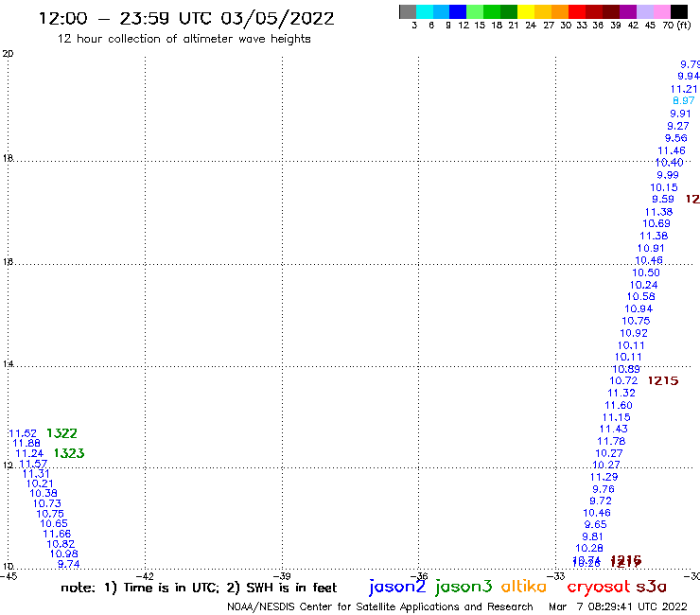Click the '20' latitude axis label
700x615 pixels.
(8, 54)
